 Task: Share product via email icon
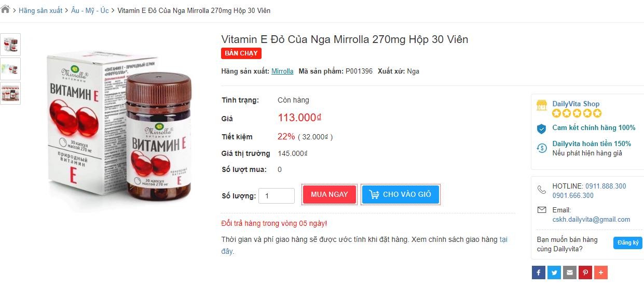(x=570, y=272)
